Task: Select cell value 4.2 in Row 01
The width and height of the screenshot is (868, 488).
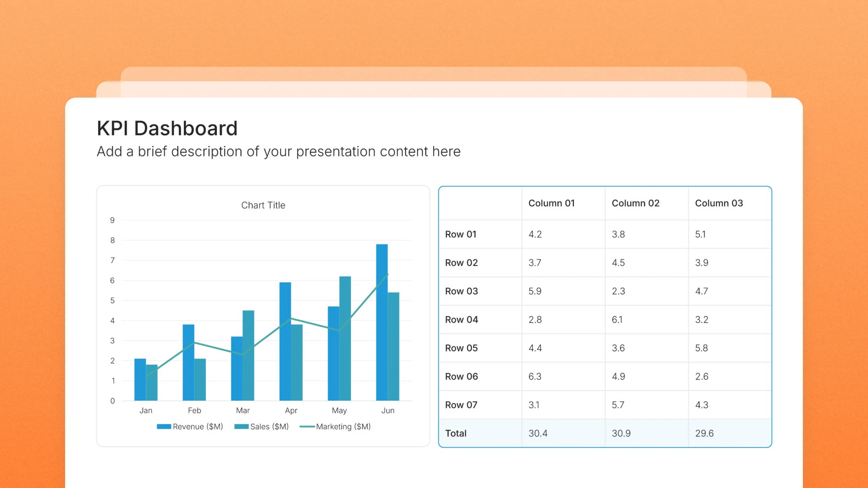Action: (535, 234)
